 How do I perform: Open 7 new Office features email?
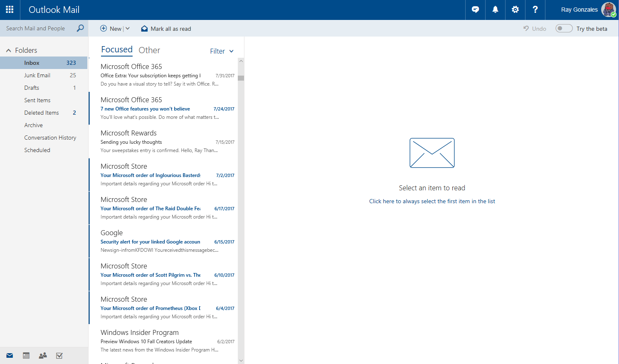click(x=163, y=108)
